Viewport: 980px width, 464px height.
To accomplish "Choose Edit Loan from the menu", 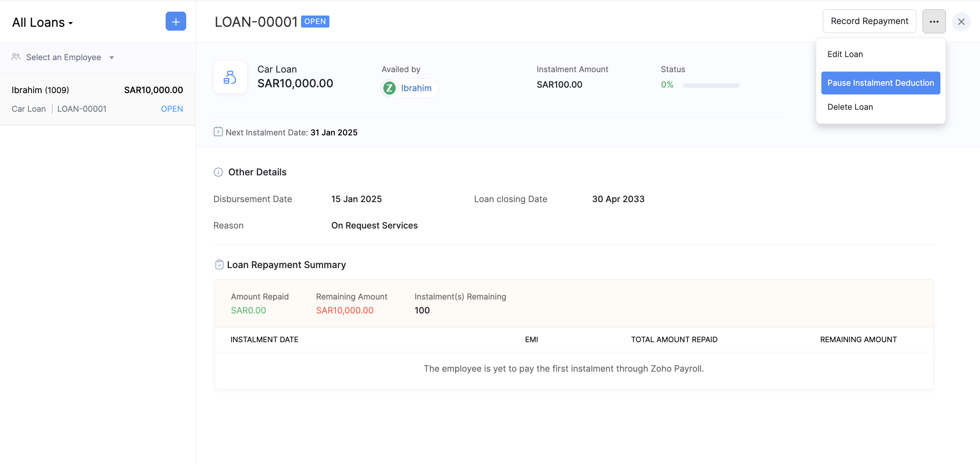I will [845, 54].
